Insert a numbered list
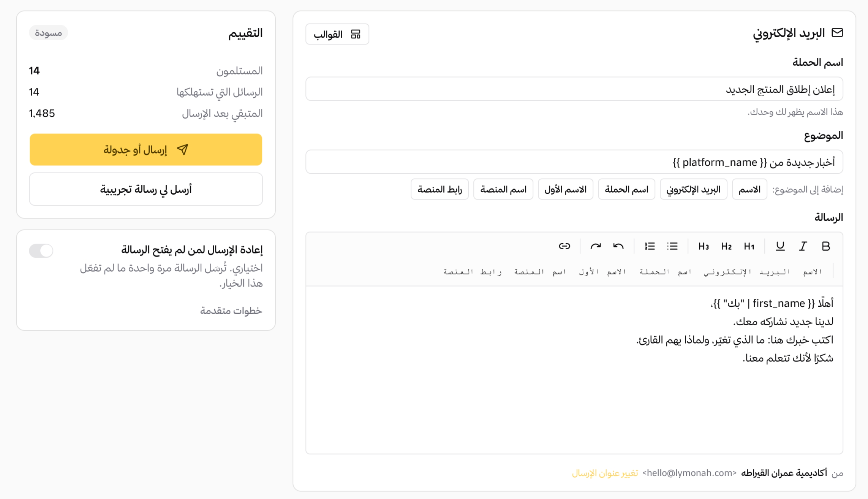868x499 pixels. (650, 246)
